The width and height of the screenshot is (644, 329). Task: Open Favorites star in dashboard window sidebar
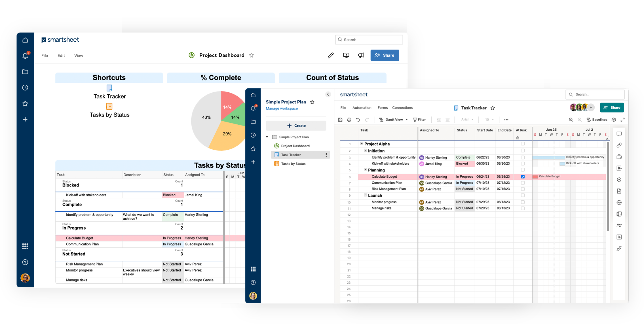(25, 104)
